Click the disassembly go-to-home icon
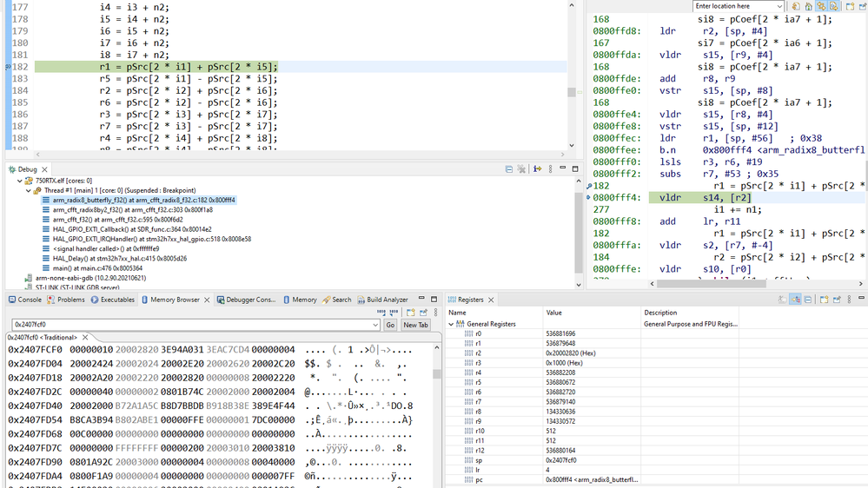This screenshot has width=868, height=488. (808, 6)
